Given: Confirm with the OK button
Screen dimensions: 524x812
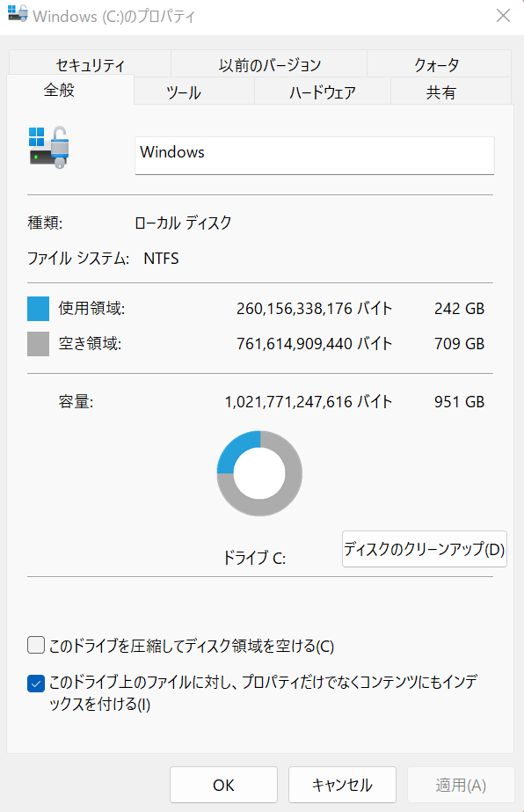Looking at the screenshot, I should click(223, 785).
